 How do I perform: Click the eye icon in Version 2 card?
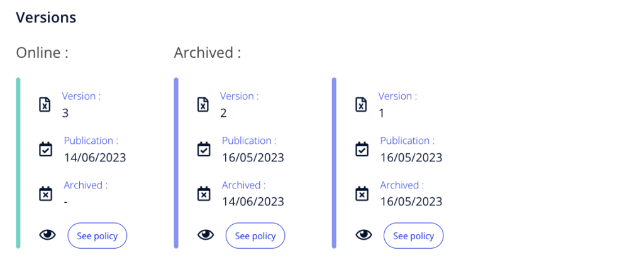click(206, 235)
